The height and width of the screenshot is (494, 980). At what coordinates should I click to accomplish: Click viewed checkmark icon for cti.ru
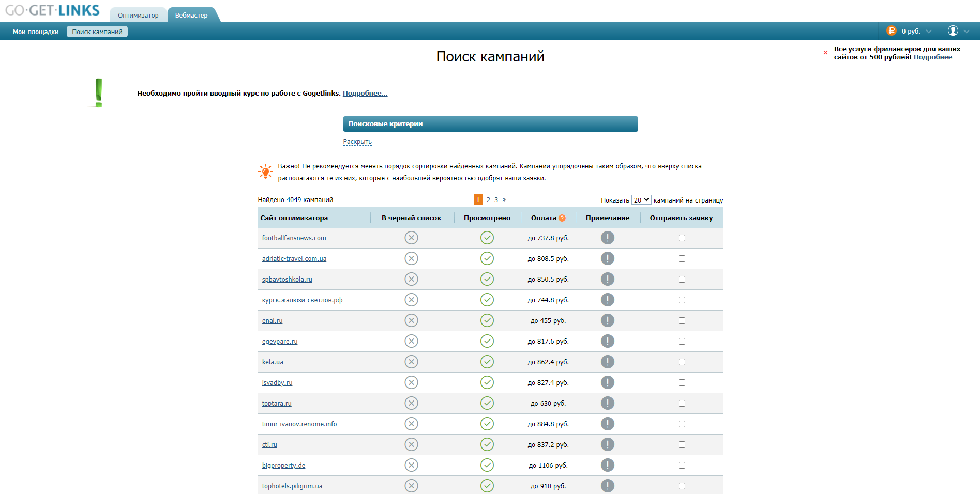[x=487, y=444]
